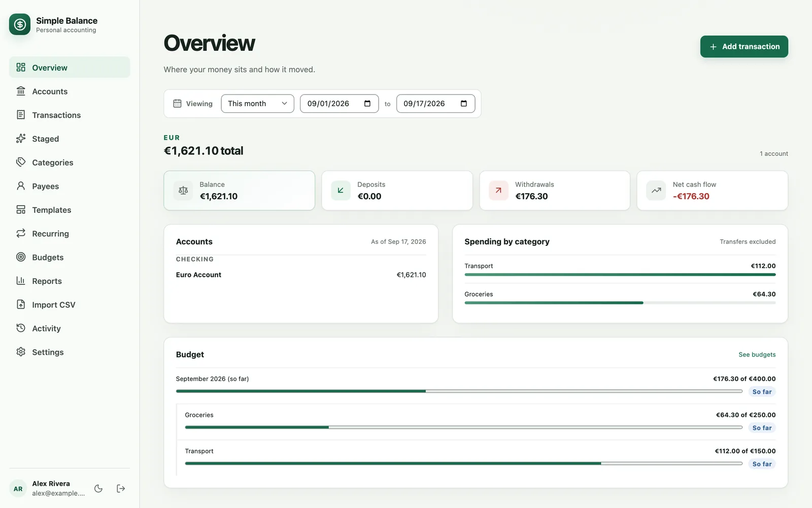Click the €1,621.10 total heading
Viewport: 812px width, 508px height.
204,151
